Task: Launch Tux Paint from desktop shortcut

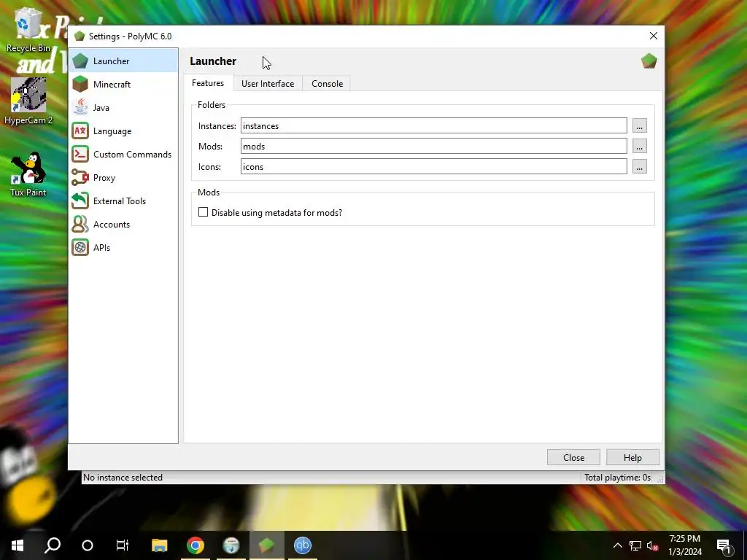Action: click(28, 174)
